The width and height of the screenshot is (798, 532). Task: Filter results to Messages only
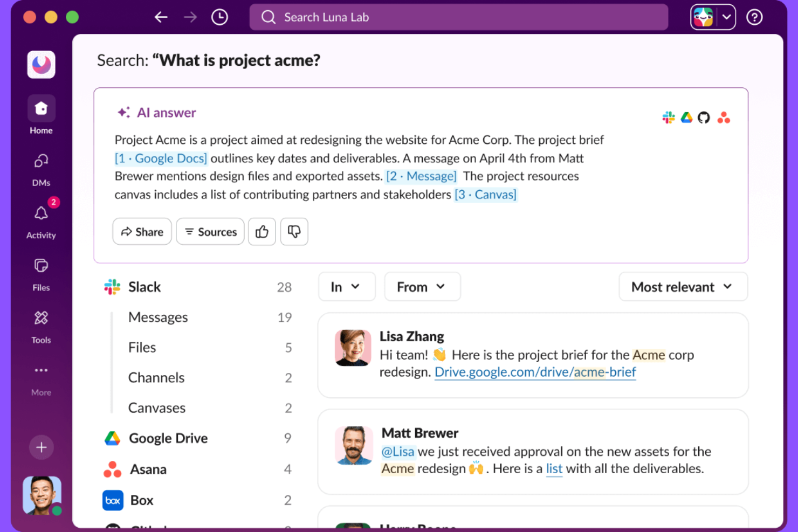(x=157, y=317)
